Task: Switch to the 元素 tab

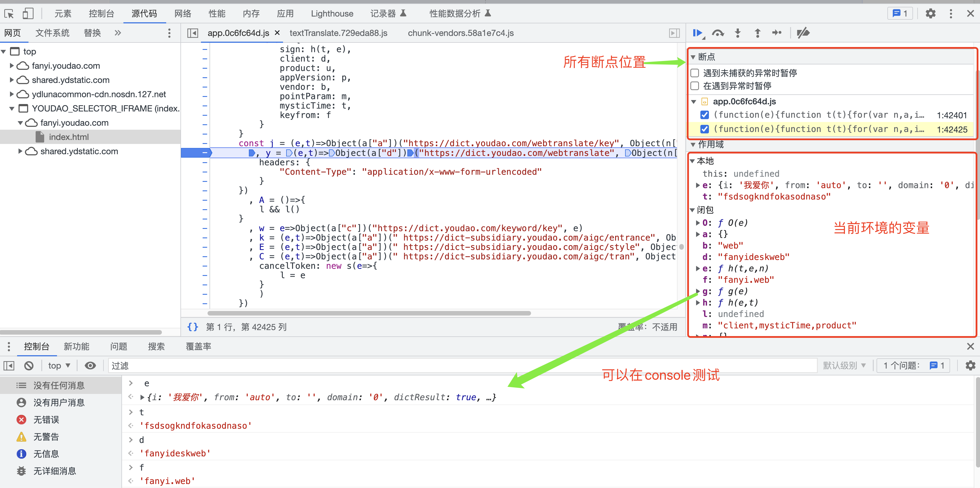Action: pyautogui.click(x=63, y=14)
